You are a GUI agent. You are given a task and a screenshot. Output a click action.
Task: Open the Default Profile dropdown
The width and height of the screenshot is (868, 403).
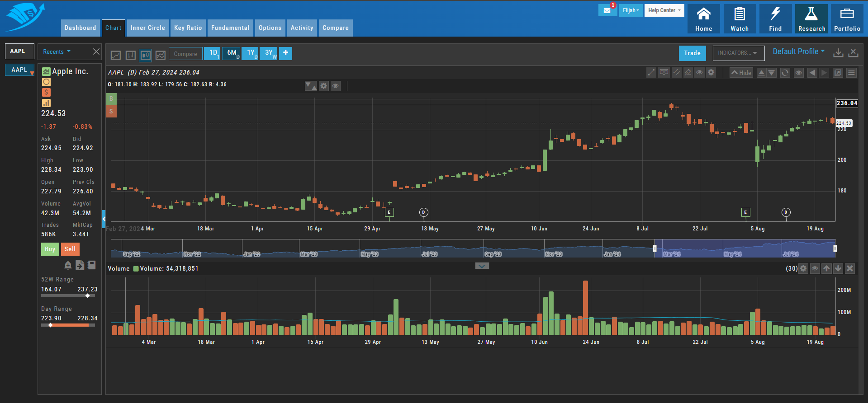coord(798,52)
